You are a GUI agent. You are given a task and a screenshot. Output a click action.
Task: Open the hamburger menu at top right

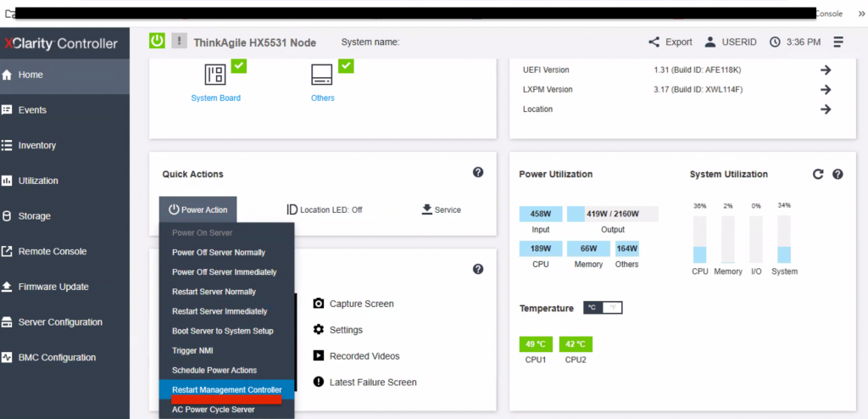pos(838,42)
